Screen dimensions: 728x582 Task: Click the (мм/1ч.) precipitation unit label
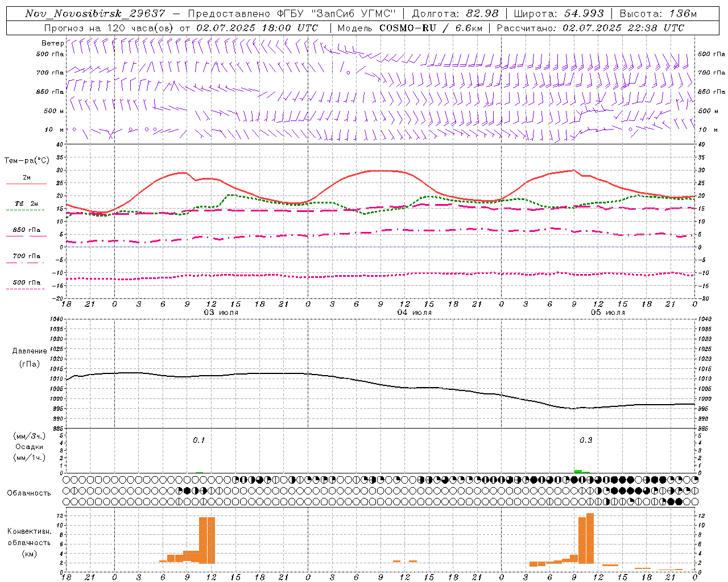30,458
